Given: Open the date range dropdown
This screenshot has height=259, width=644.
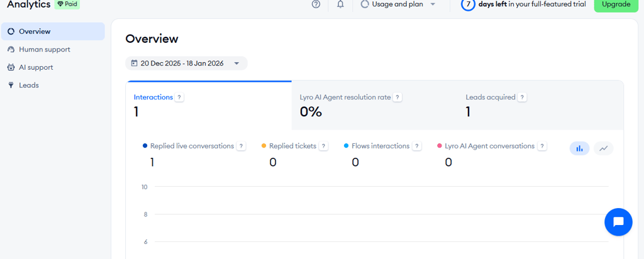Looking at the screenshot, I should tap(186, 63).
